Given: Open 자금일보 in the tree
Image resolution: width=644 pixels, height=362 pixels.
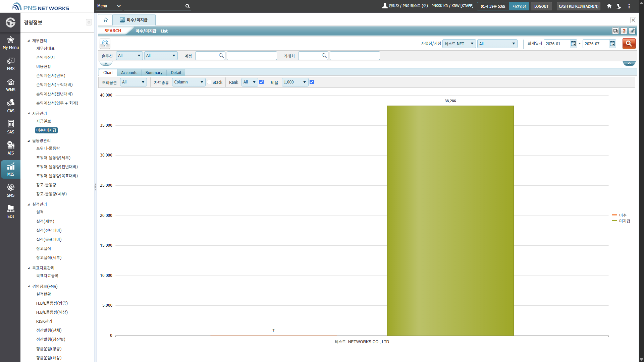Looking at the screenshot, I should pos(44,121).
